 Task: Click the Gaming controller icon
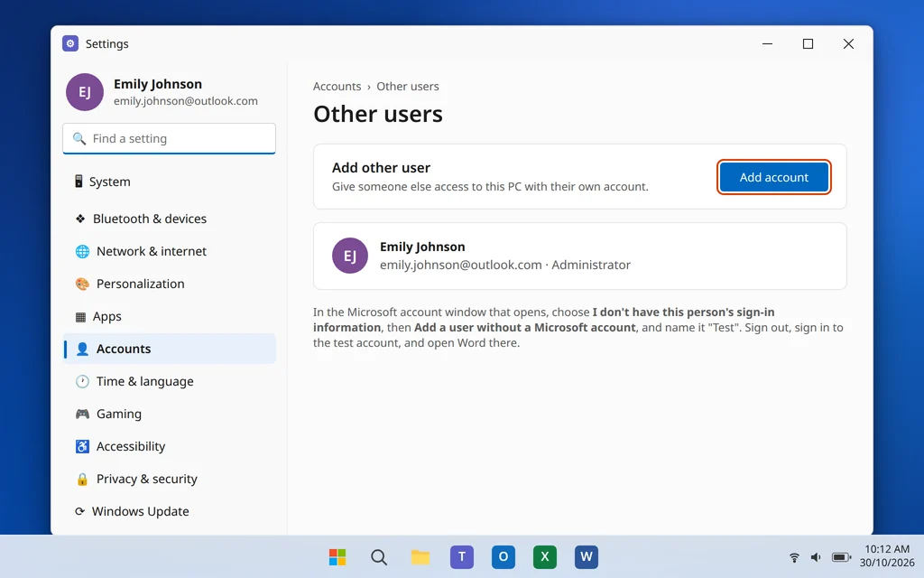[82, 414]
